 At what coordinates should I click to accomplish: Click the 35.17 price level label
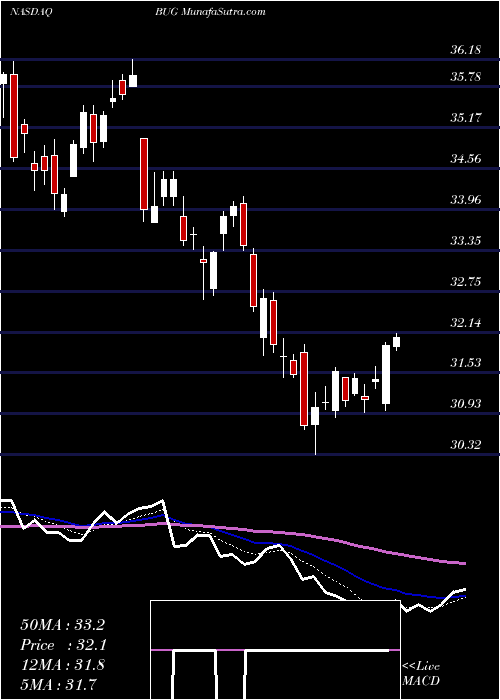coord(466,118)
